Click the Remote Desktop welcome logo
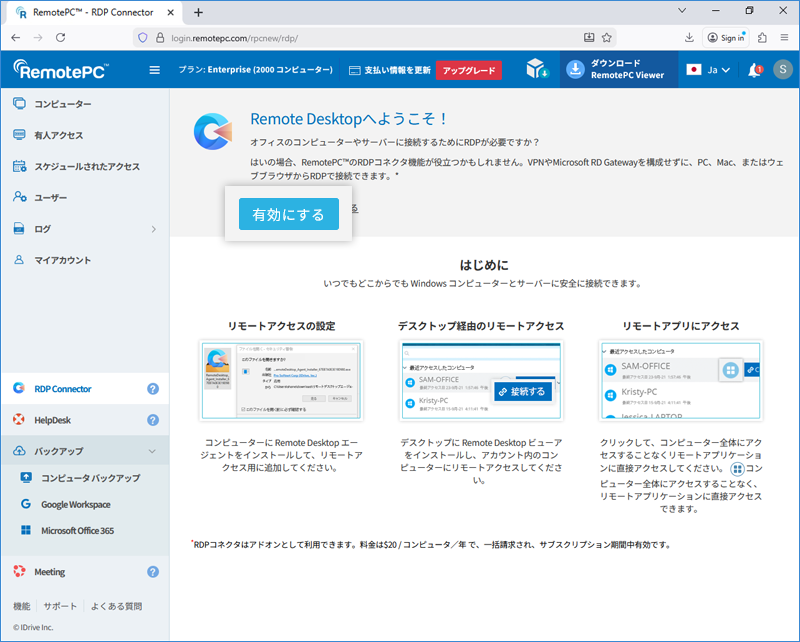This screenshot has height=642, width=800. click(213, 132)
